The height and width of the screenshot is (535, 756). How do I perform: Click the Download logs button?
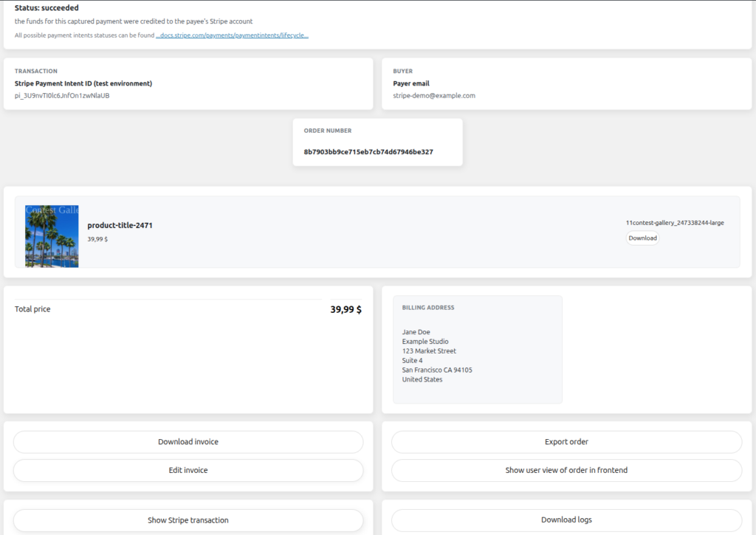pos(566,520)
